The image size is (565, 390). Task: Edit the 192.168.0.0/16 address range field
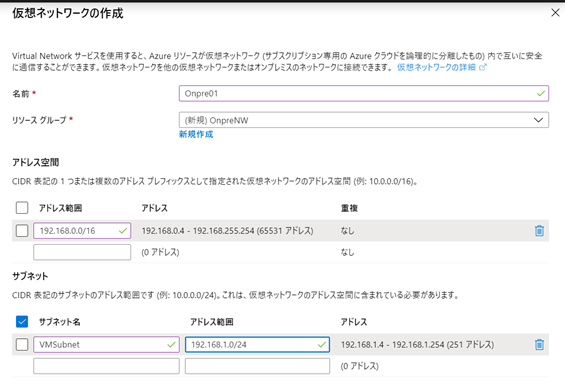pyautogui.click(x=82, y=231)
